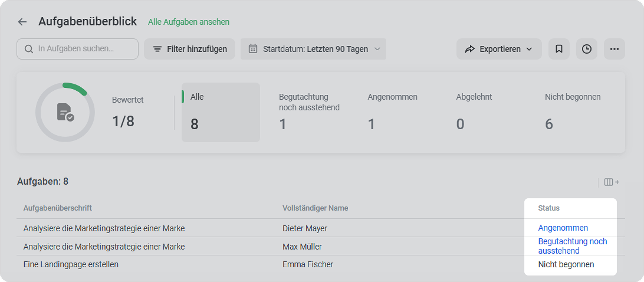Click Angenommen status link for Dieter Mayer
The width and height of the screenshot is (644, 282).
[x=563, y=228]
